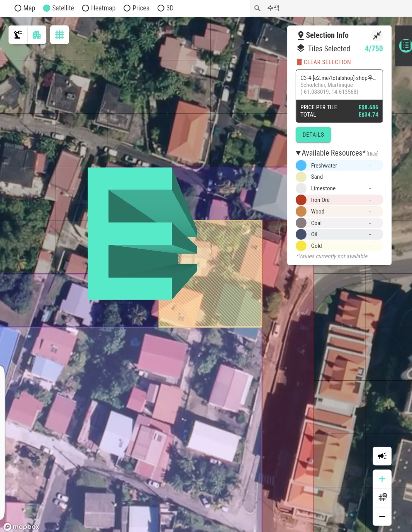
Task: Select the Map view radio button
Action: pos(18,8)
